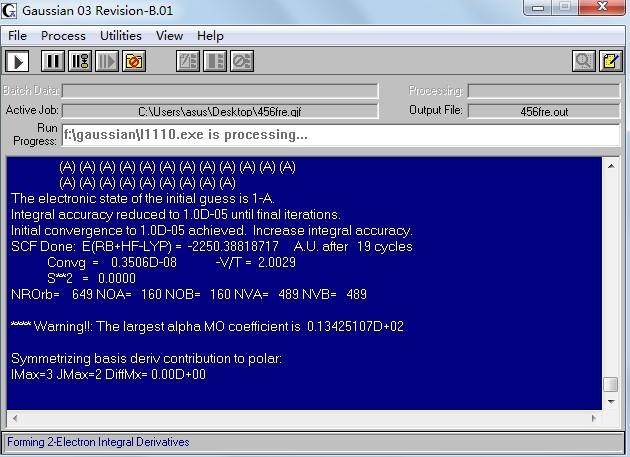Screen dimensions: 630x457
Task: Click the output scroll down arrow
Action: 611,402
